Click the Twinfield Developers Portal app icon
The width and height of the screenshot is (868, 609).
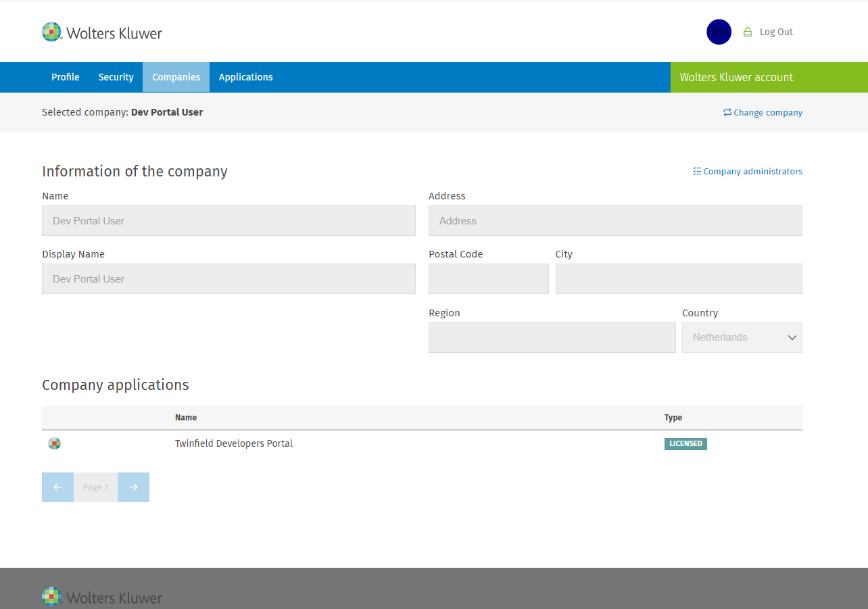tap(55, 443)
